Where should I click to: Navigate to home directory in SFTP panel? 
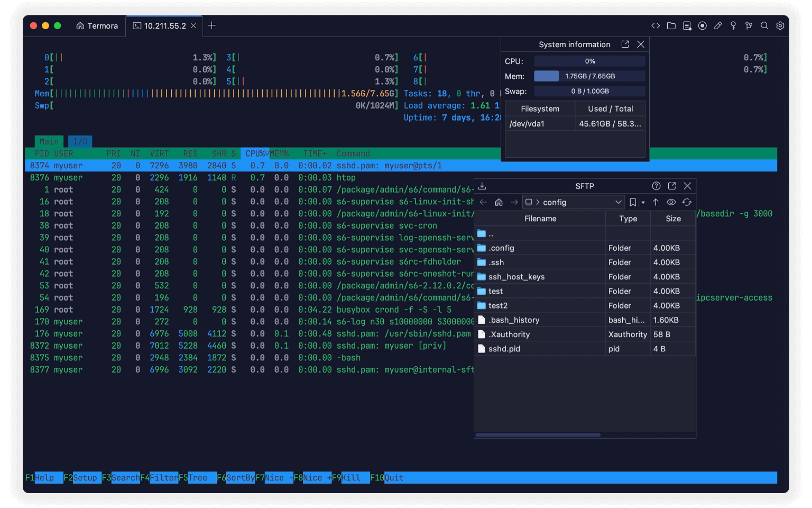click(499, 202)
